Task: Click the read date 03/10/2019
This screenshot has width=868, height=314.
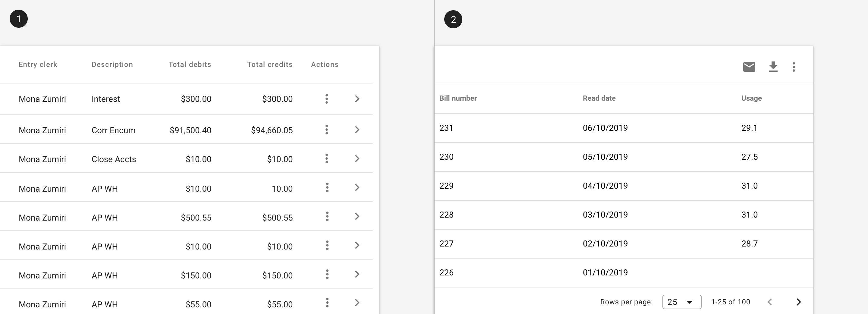Action: click(605, 215)
